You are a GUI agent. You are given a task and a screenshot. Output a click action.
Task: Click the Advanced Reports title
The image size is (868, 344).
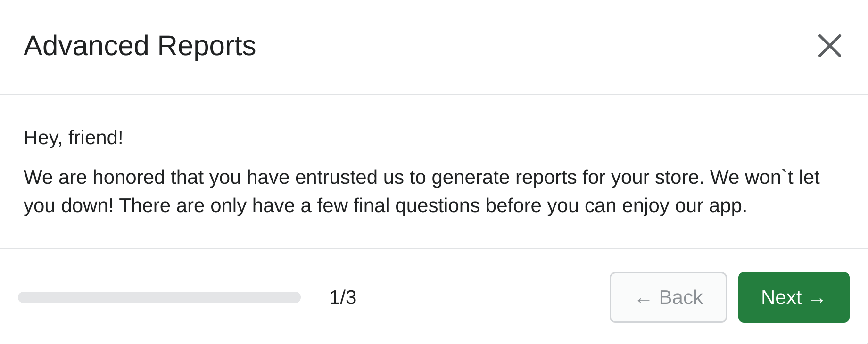pos(140,46)
